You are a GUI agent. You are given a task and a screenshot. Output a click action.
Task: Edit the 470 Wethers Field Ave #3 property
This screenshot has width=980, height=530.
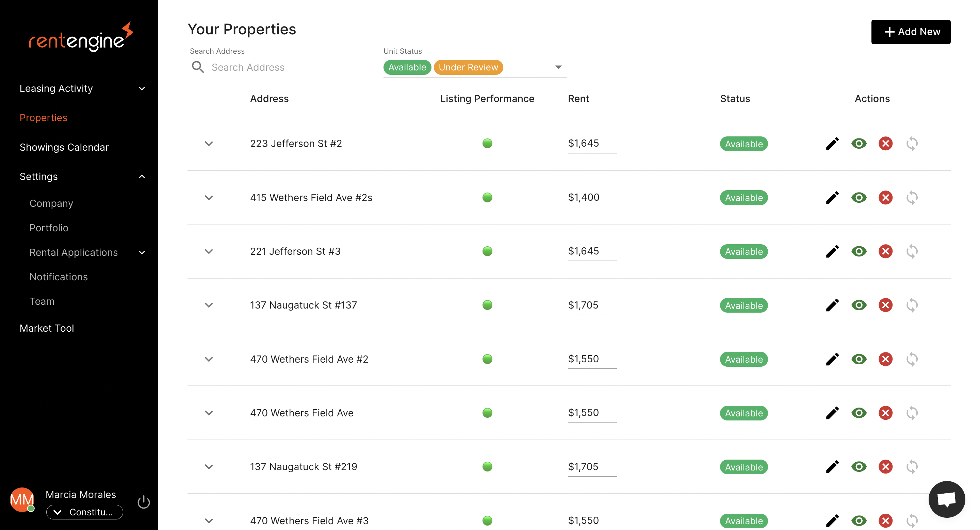pyautogui.click(x=832, y=521)
